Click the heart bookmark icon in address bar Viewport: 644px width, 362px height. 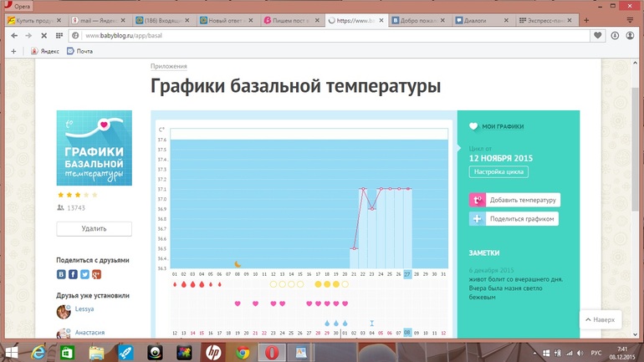(597, 36)
